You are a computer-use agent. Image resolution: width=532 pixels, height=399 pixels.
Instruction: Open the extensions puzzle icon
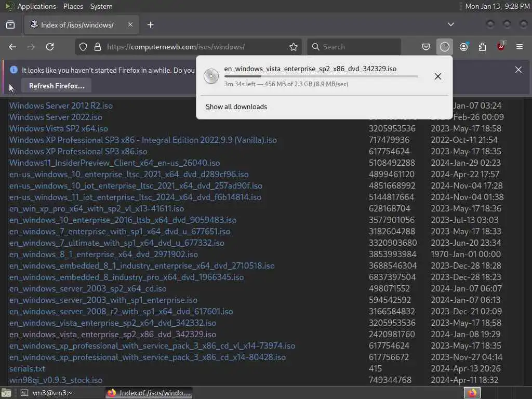coord(482,47)
